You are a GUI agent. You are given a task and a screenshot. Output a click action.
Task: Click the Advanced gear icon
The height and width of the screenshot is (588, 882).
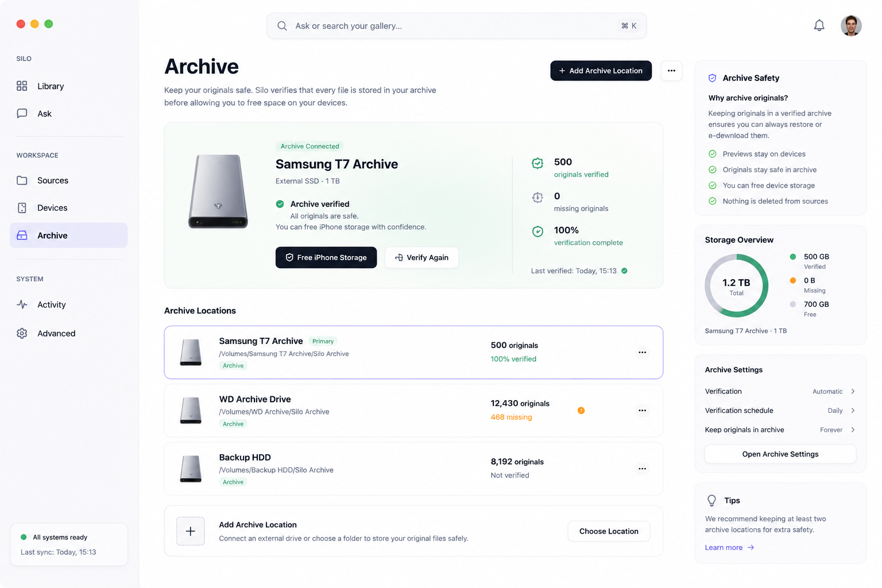click(22, 333)
